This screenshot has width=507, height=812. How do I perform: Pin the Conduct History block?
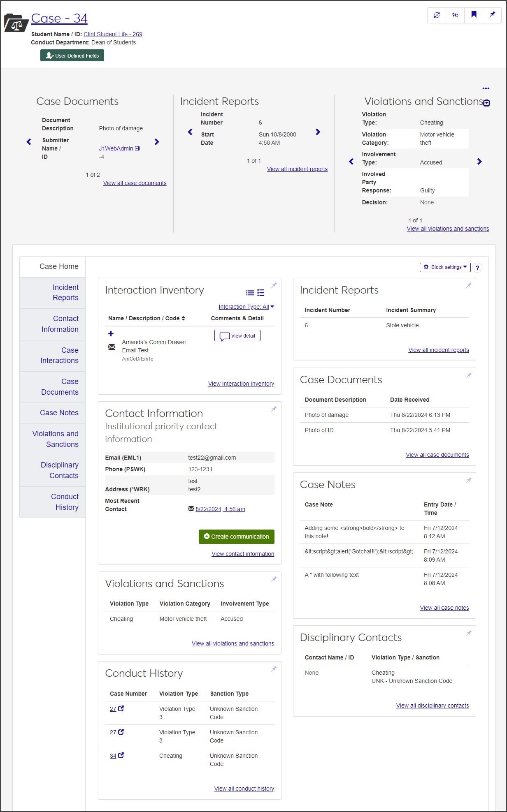pyautogui.click(x=274, y=669)
